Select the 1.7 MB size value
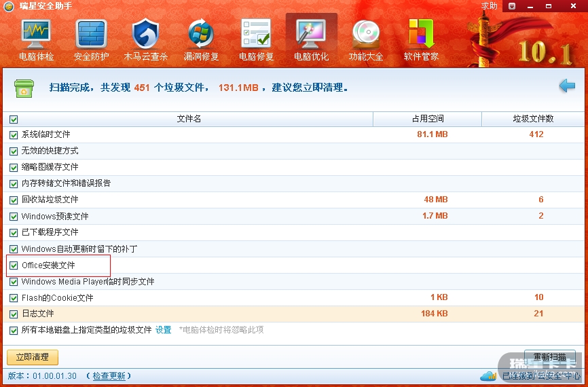The image size is (588, 387). click(x=435, y=216)
